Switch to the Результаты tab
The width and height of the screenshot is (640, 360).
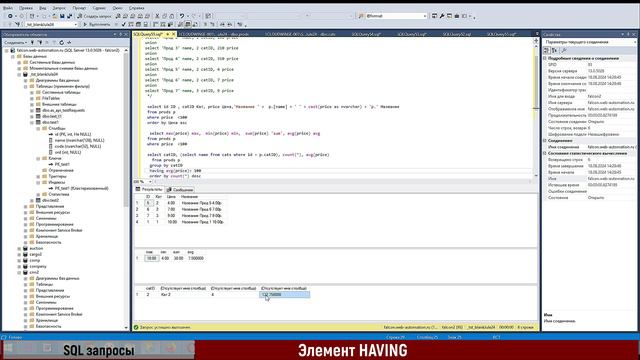pyautogui.click(x=149, y=189)
